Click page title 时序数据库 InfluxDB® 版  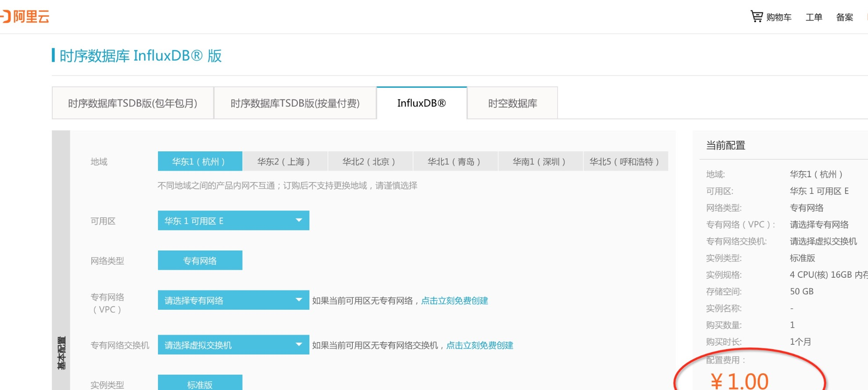coord(140,56)
